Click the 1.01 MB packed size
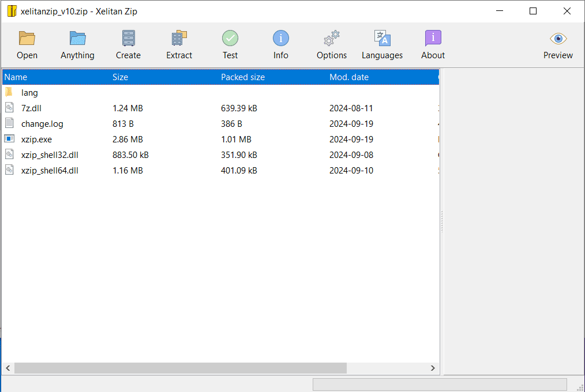585x392 pixels. pyautogui.click(x=236, y=140)
